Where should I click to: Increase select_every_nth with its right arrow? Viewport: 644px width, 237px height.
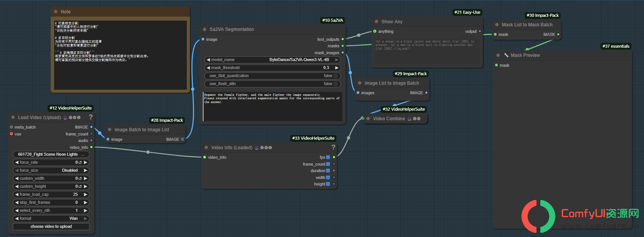tap(86, 211)
